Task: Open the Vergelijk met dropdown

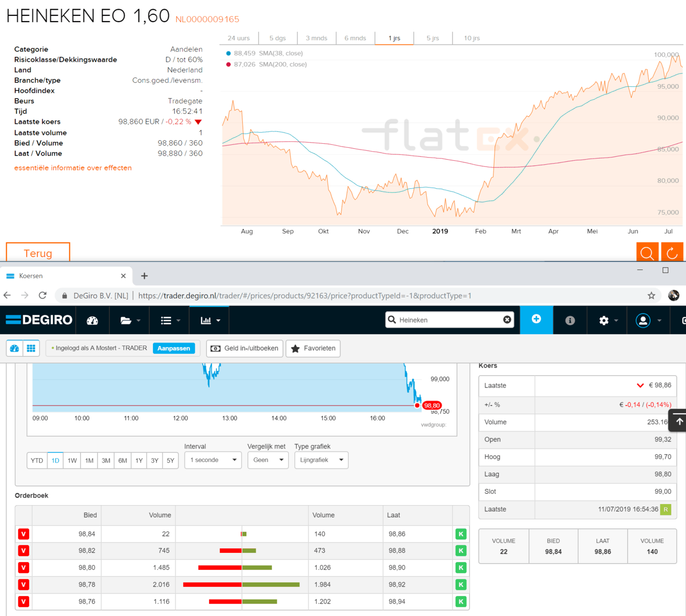Action: pos(268,460)
